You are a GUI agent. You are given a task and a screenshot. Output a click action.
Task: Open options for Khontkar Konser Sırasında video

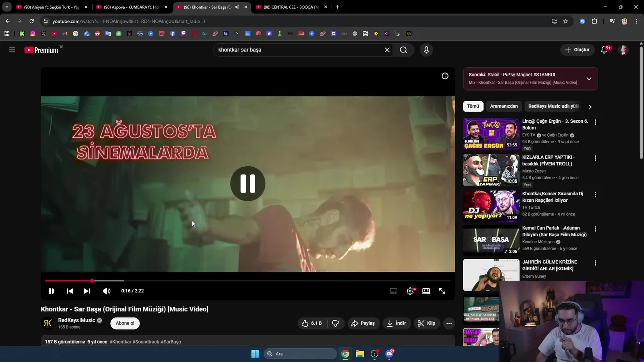tap(595, 195)
